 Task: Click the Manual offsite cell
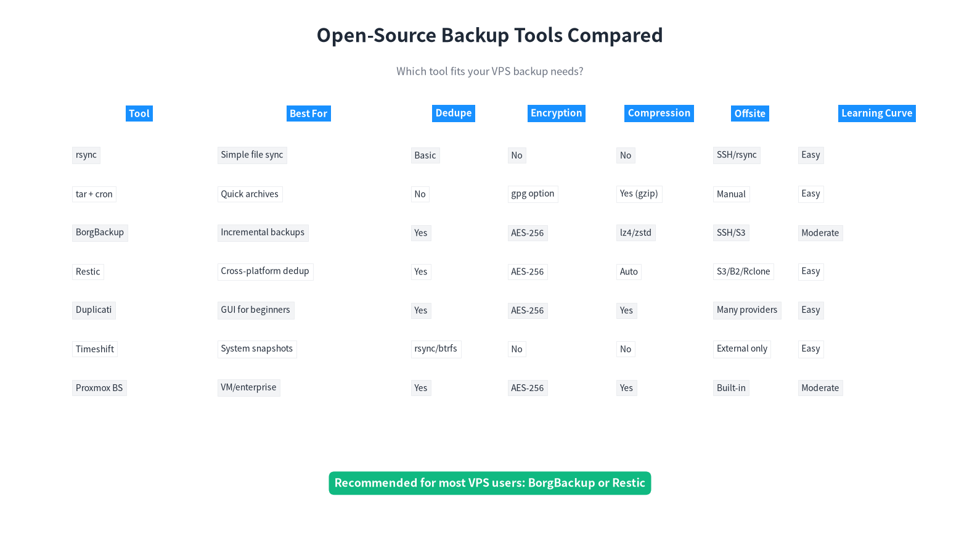tap(731, 194)
